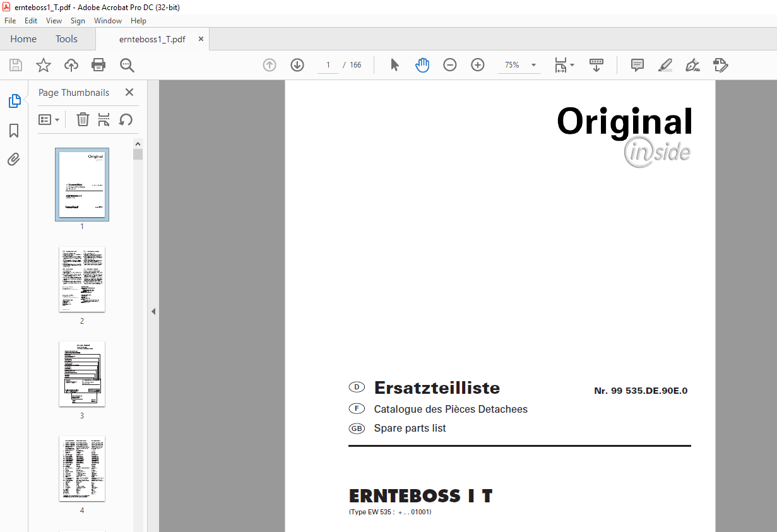
Task: Go to previous page arrow
Action: [270, 65]
